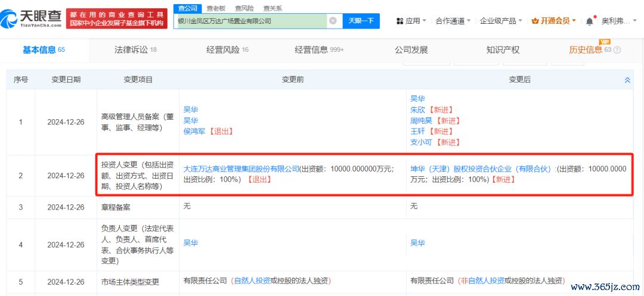Viewport: 644px width, 296px height.
Task: Click the help icon beside 历史信息
Action: (x=617, y=51)
